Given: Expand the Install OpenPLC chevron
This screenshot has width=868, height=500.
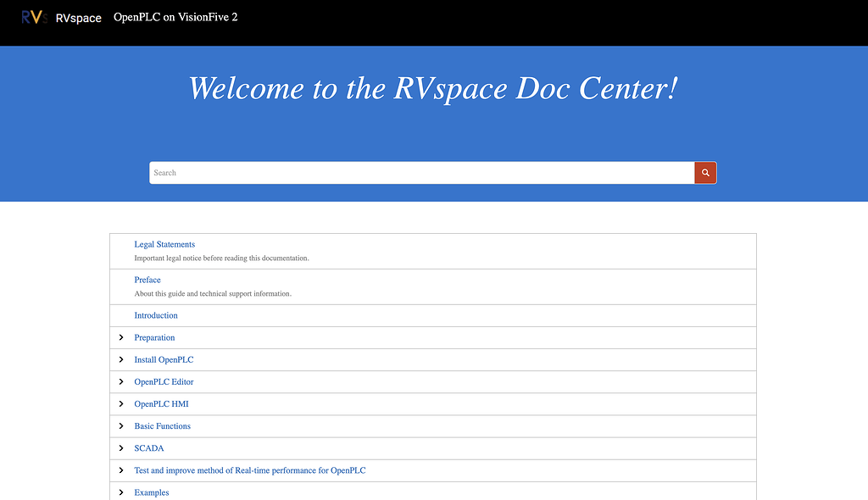Looking at the screenshot, I should coord(121,359).
